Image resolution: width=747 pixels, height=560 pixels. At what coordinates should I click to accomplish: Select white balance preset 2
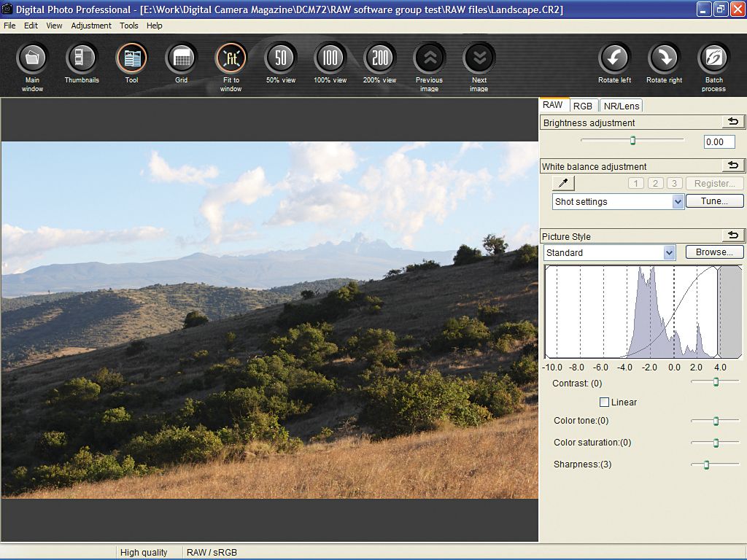coord(656,183)
